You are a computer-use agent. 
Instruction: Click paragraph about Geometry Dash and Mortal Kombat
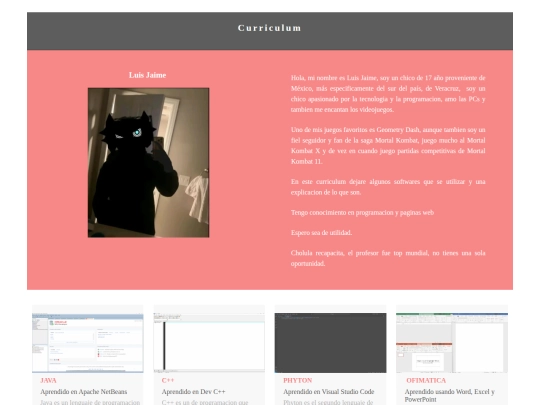388,145
